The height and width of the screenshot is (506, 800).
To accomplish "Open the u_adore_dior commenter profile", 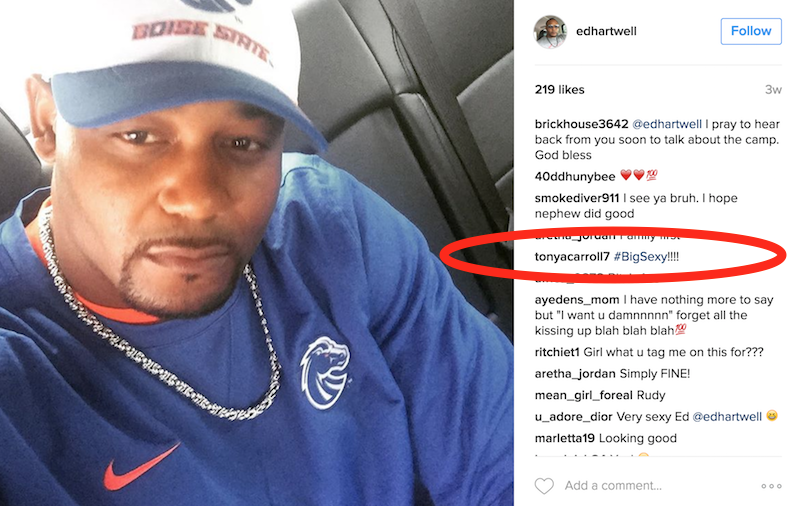I will click(573, 417).
